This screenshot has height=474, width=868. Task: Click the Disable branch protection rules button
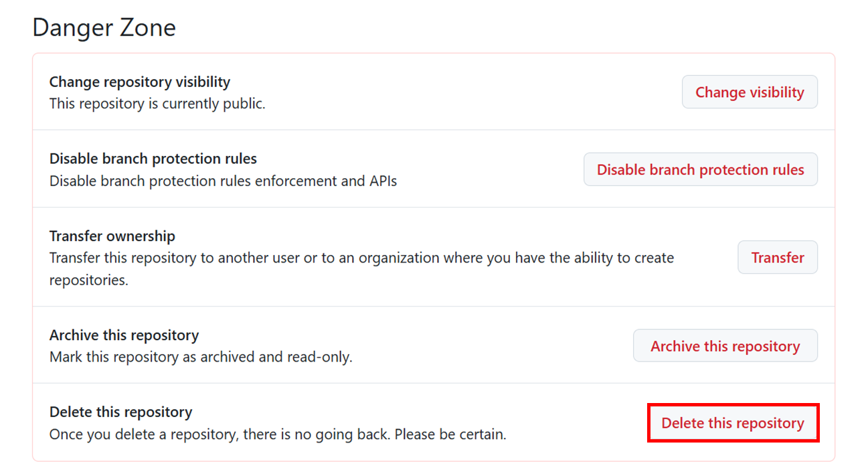tap(700, 169)
